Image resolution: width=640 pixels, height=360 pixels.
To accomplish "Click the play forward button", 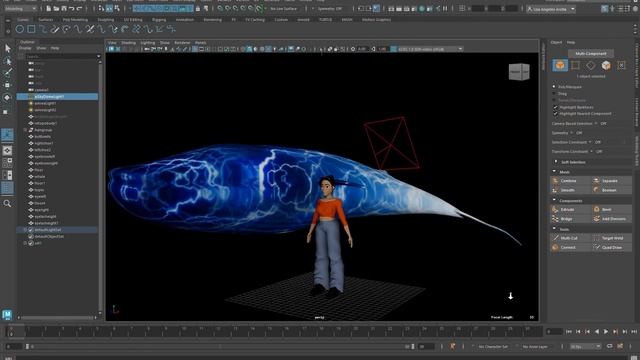I will [606, 332].
